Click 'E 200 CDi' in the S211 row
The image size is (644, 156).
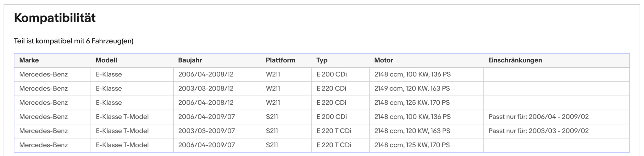point(332,117)
